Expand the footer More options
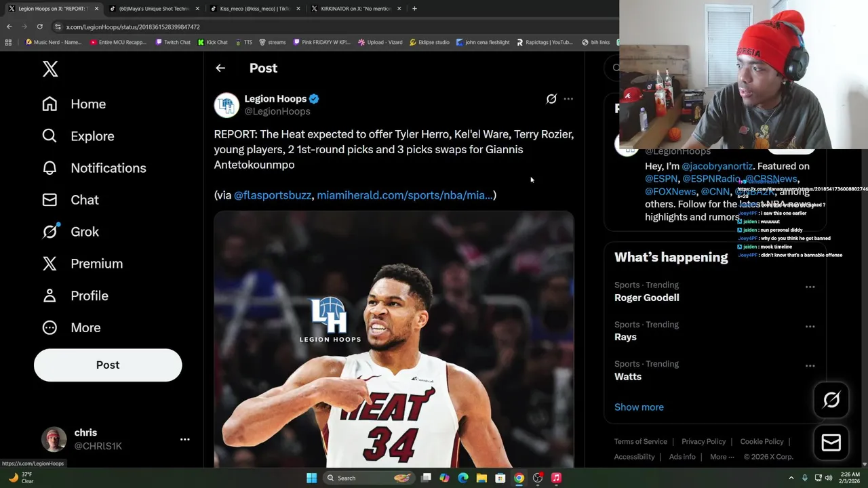 (722, 457)
